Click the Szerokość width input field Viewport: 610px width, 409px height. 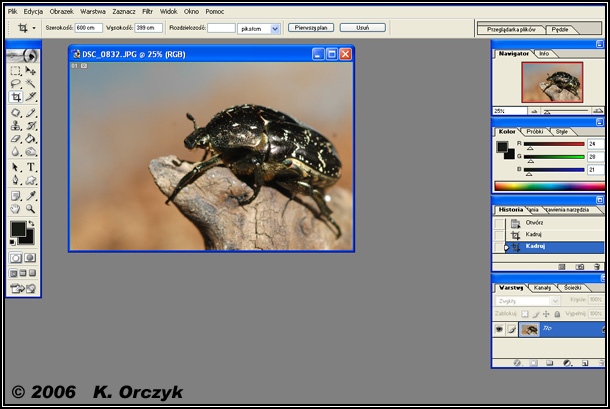pyautogui.click(x=90, y=28)
